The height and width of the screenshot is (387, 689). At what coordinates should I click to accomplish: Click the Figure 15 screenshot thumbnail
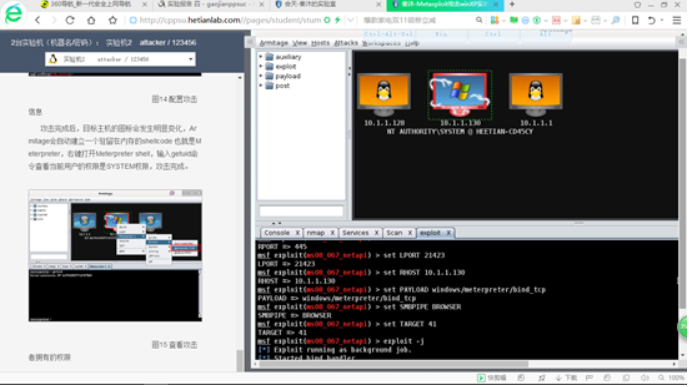[x=115, y=256]
